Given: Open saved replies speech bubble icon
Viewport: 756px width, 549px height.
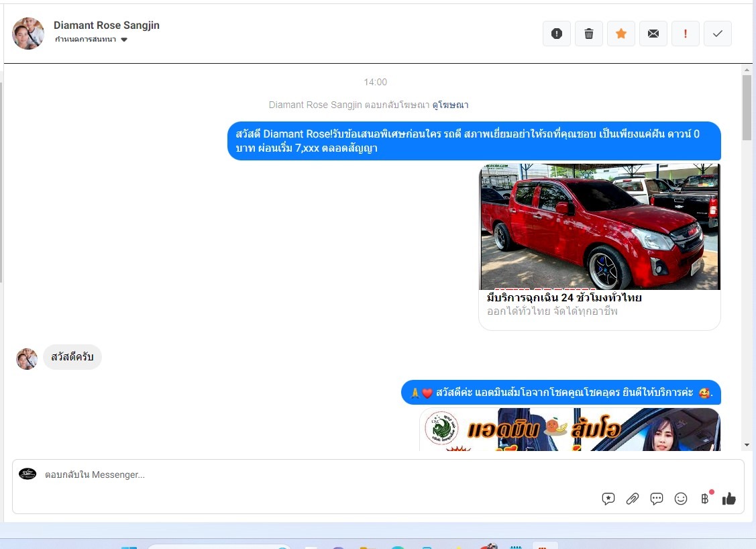Looking at the screenshot, I should coord(656,499).
